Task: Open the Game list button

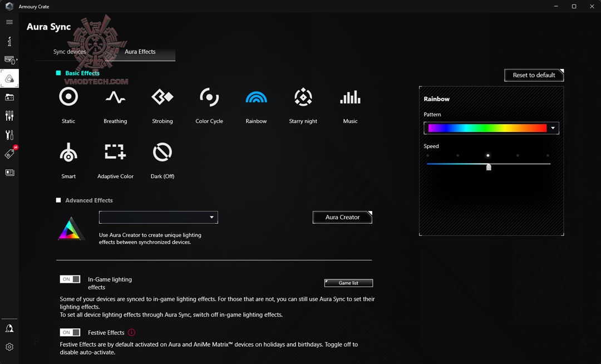Action: click(x=348, y=283)
